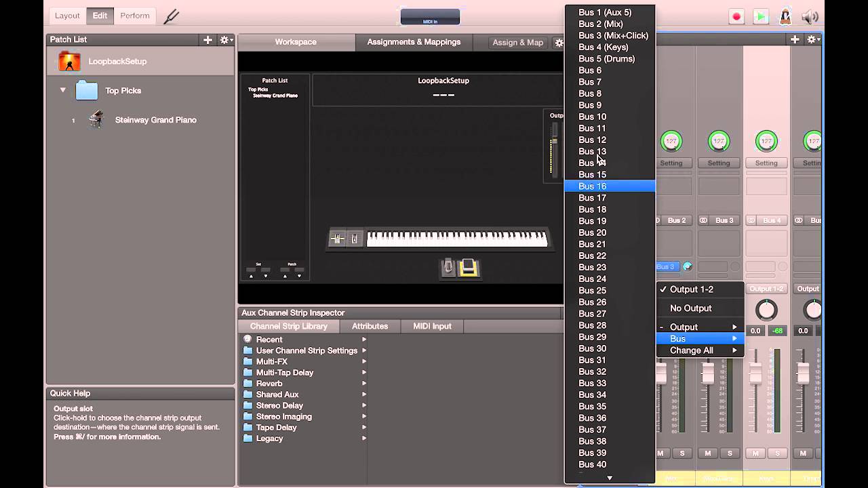This screenshot has width=868, height=488.
Task: Click the Reverb folder icon
Action: point(248,384)
